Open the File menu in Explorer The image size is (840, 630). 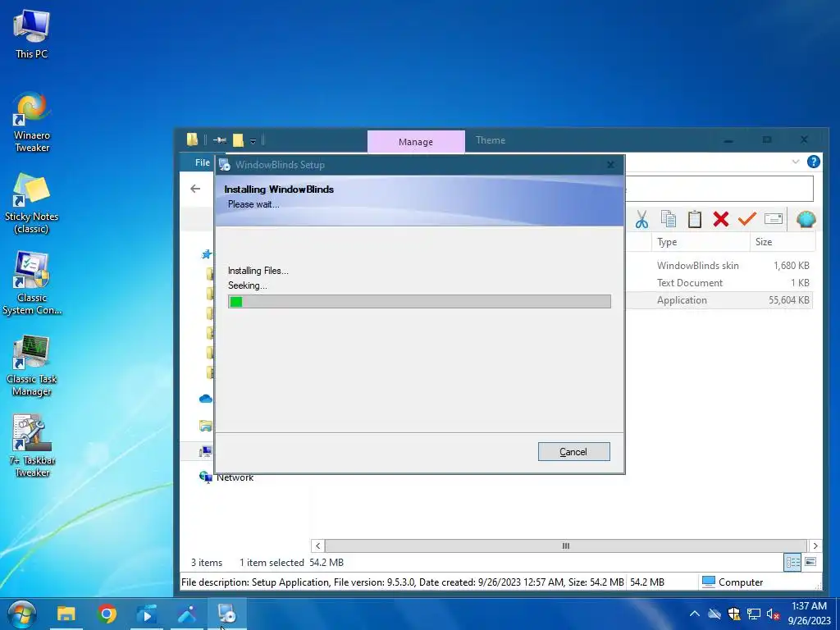tap(203, 162)
